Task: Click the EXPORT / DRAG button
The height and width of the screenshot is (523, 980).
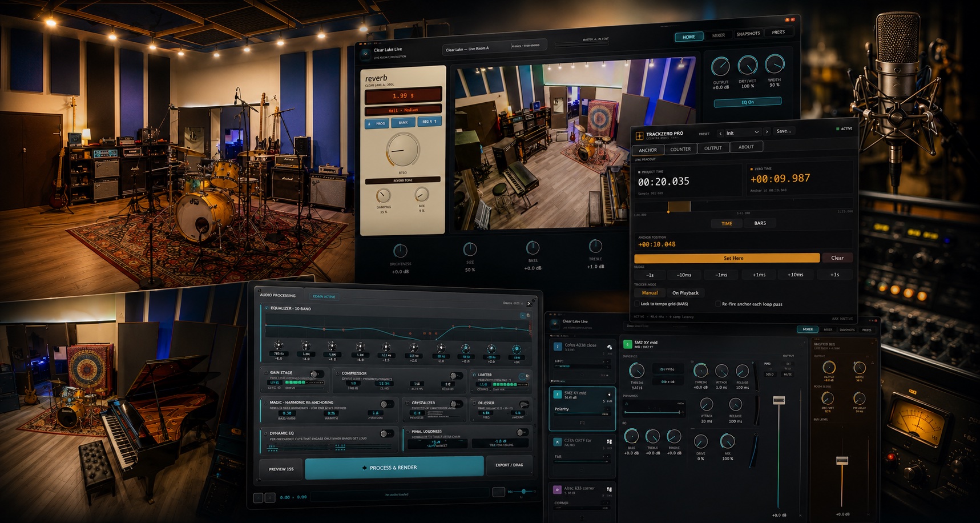Action: point(509,465)
